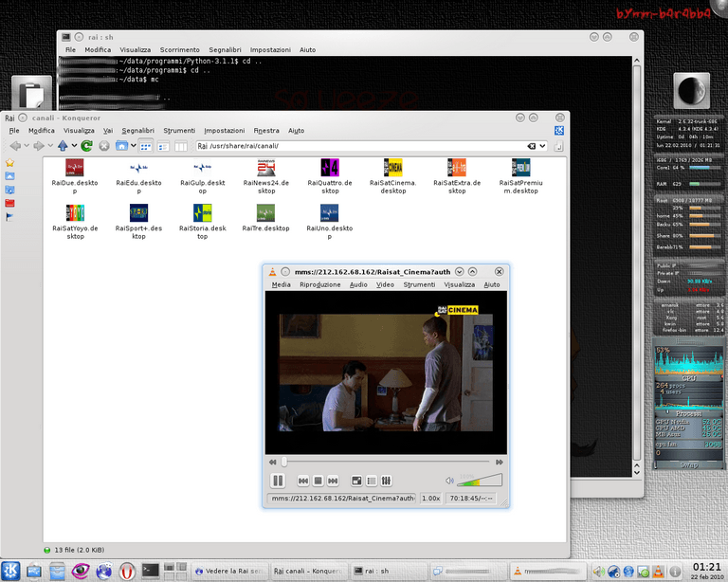This screenshot has height=582, width=728.
Task: Click the reload button in Konqueror
Action: 86,146
